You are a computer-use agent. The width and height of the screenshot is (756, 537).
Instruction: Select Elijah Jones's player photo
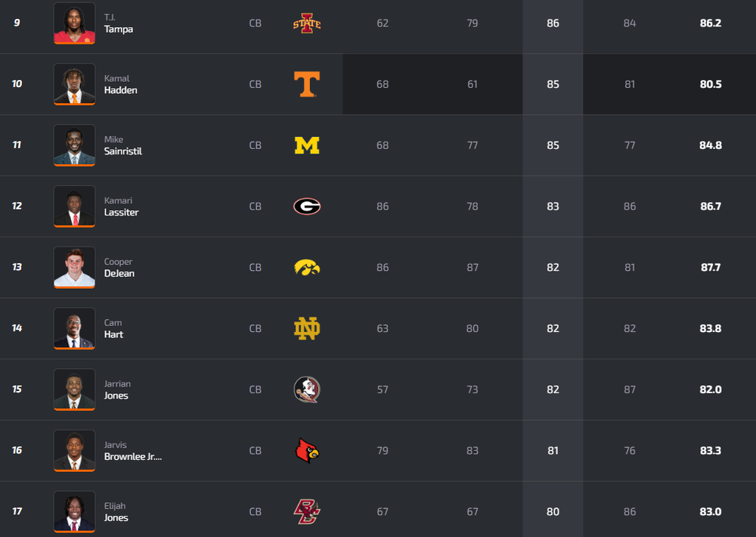(x=74, y=511)
